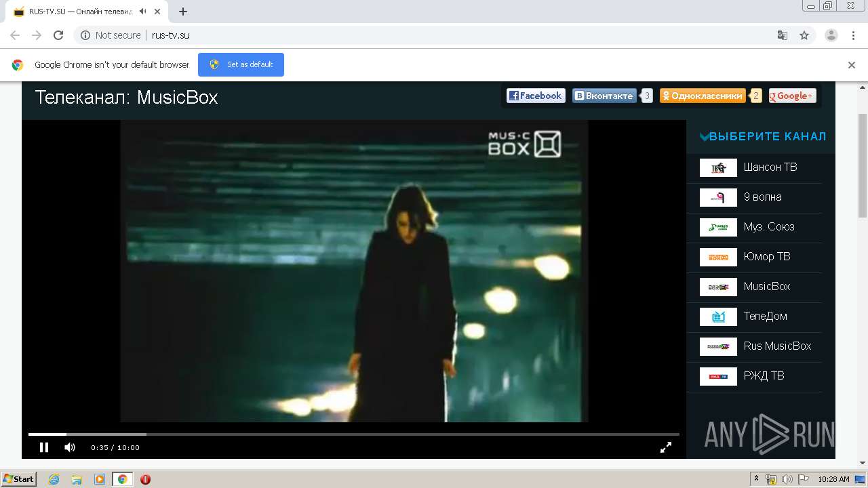
Task: Go forward in browser history
Action: [37, 35]
